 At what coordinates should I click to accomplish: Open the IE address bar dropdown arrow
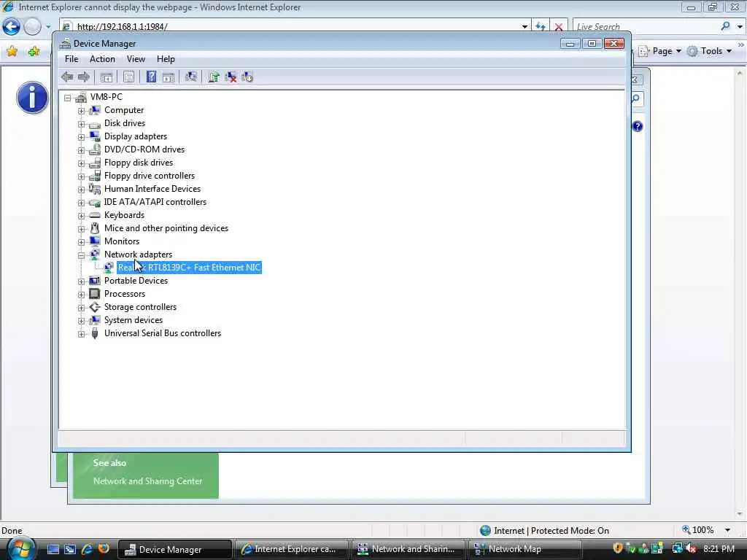[x=525, y=27]
